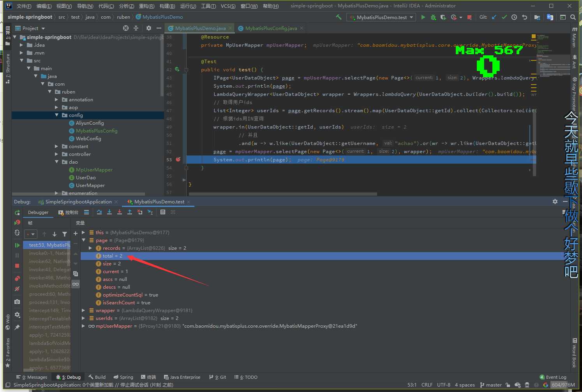
Task: Click the Build project hammer icon
Action: (x=339, y=17)
